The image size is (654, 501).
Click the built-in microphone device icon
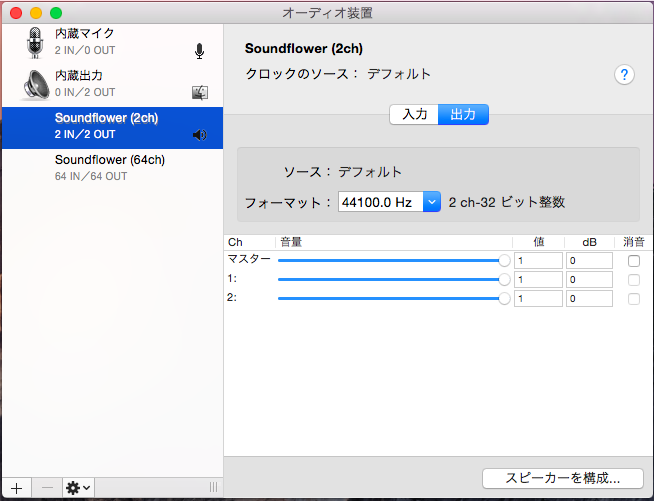coord(35,43)
